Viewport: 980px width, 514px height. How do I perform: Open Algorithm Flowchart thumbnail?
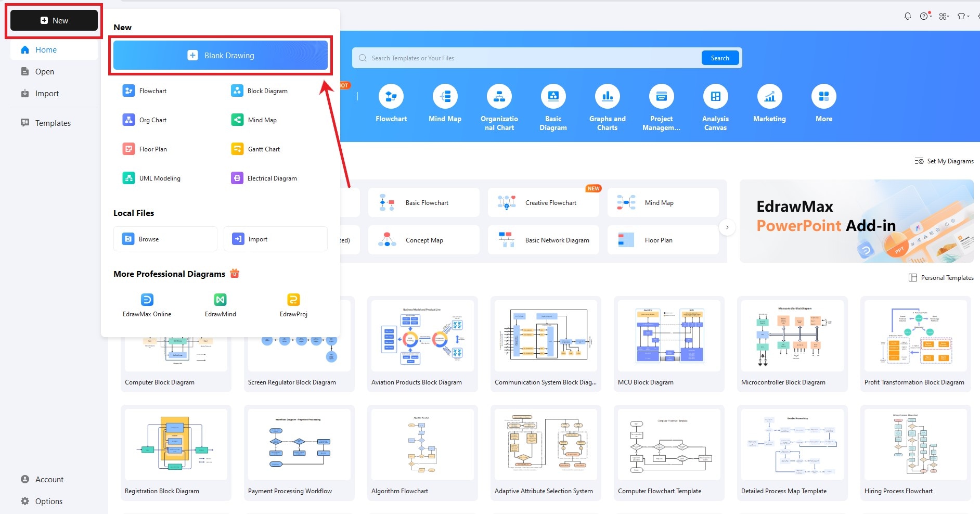click(422, 444)
